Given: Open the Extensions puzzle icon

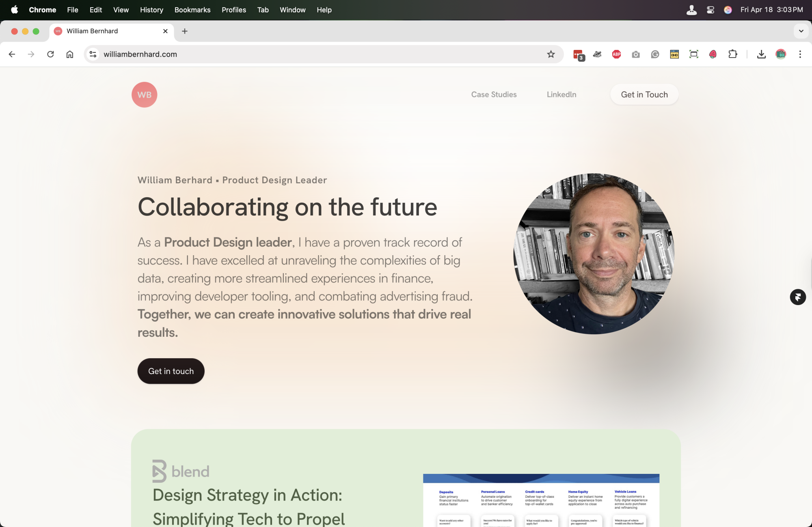Looking at the screenshot, I should tap(732, 54).
